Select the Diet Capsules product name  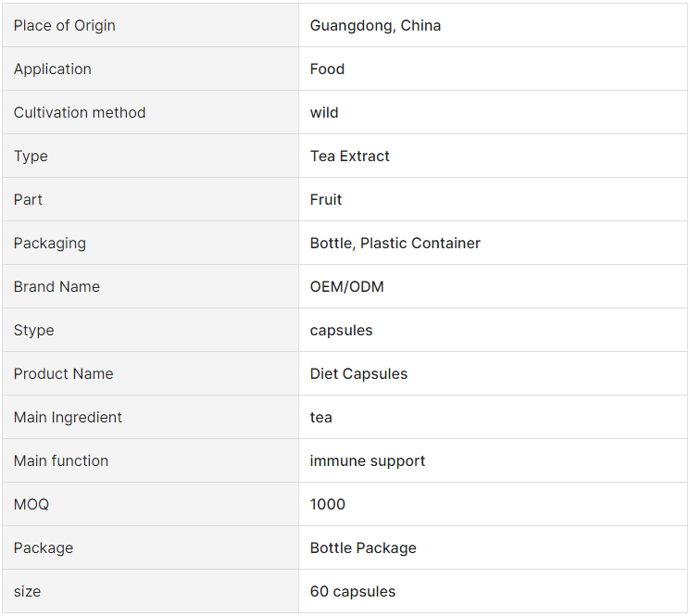click(358, 374)
